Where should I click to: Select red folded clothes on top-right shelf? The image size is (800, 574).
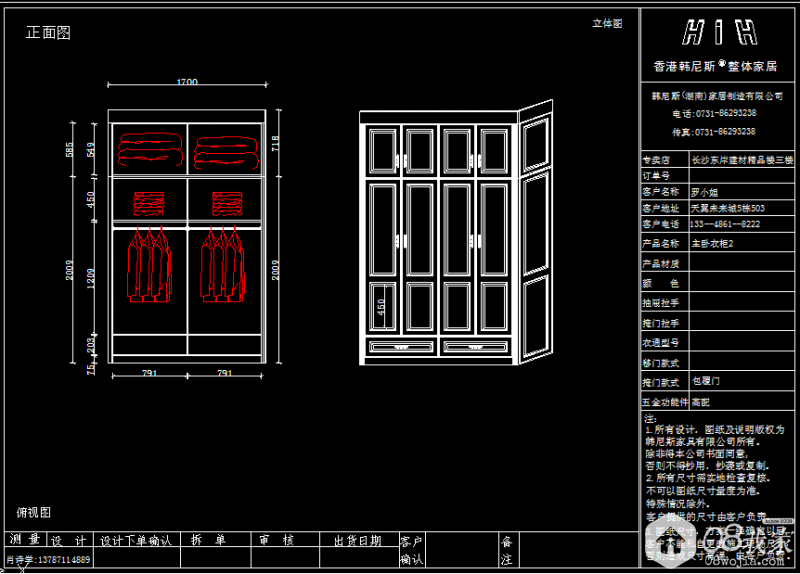click(x=226, y=149)
